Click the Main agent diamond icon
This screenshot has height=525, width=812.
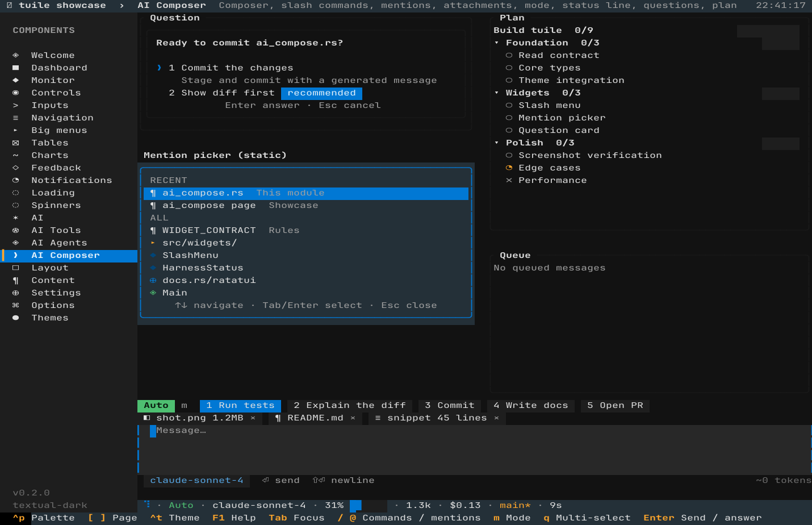(x=153, y=293)
